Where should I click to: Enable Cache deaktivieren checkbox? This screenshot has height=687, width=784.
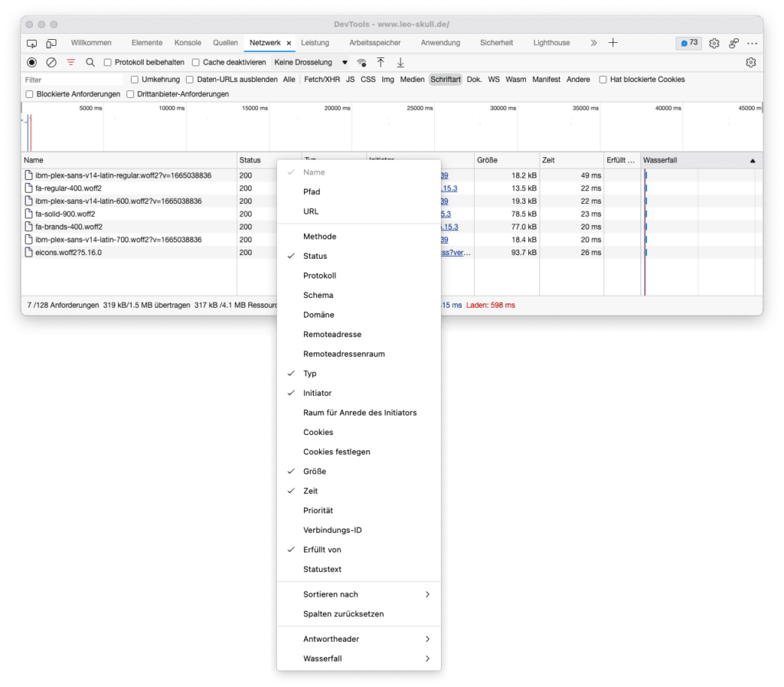tap(198, 62)
